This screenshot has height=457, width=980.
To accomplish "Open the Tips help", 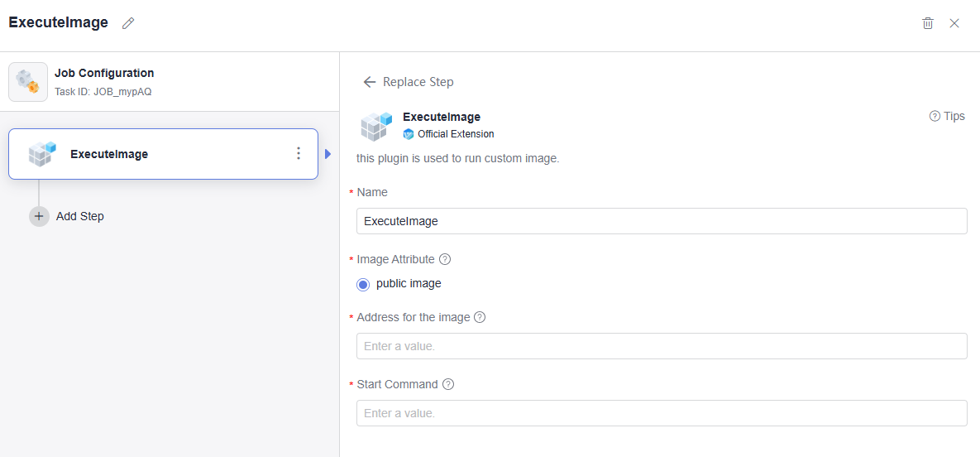I will 947,116.
